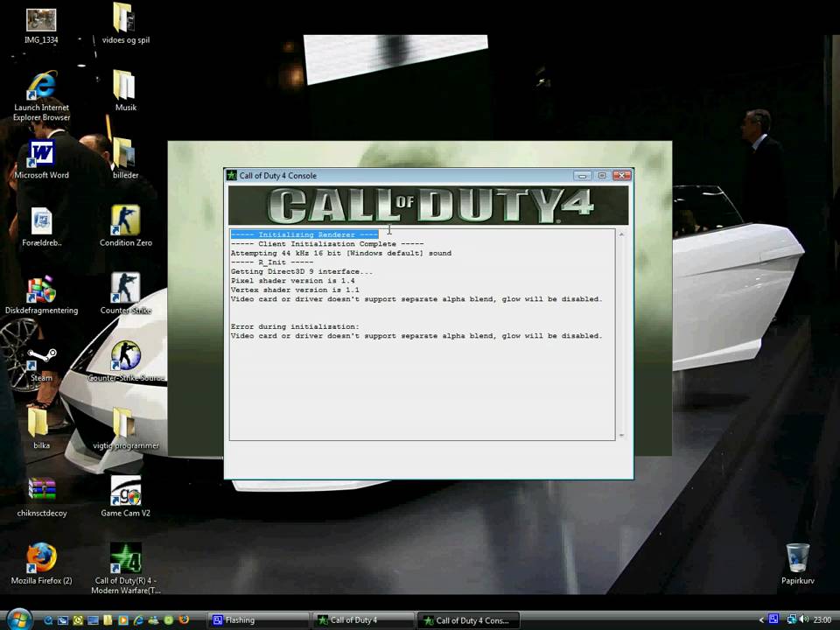Click 'Getting Direct3D 9 interface...' line
The height and width of the screenshot is (630, 840).
pos(302,271)
